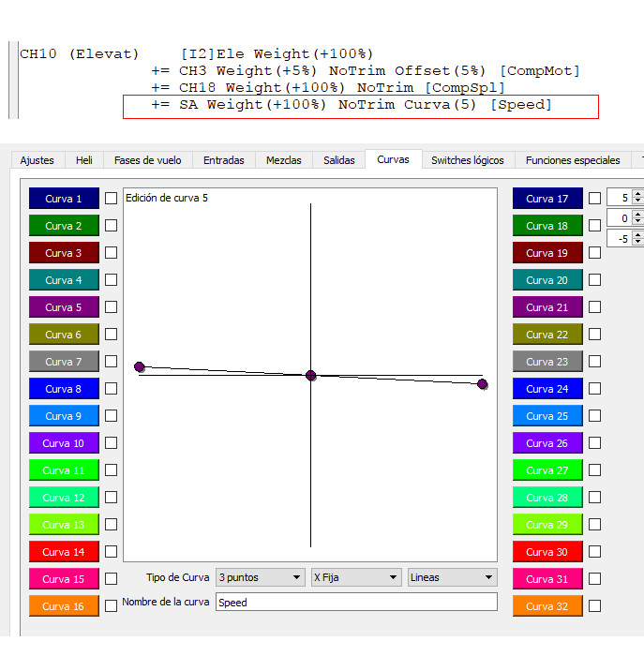Viewport: 644px width, 656px height.
Task: Select the orange Curva 16 button
Action: pos(64,606)
